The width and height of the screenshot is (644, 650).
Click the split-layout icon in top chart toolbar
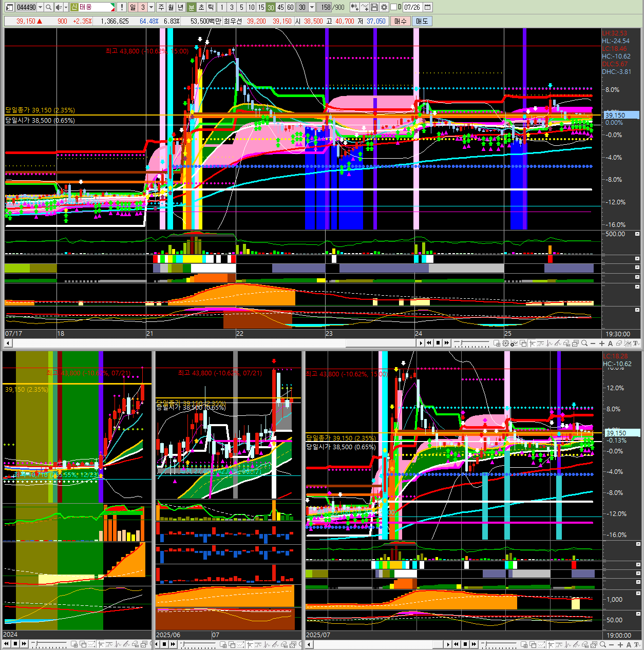[x=497, y=343]
